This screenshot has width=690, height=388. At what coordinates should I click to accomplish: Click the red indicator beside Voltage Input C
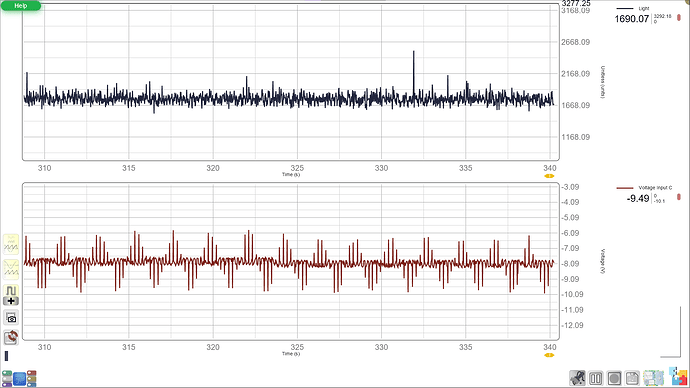coord(679,197)
